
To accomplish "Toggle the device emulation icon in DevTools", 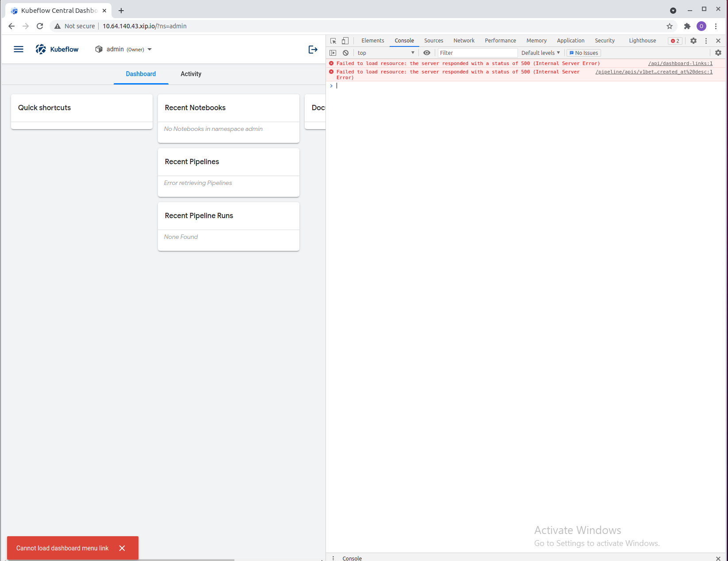I will pos(345,40).
